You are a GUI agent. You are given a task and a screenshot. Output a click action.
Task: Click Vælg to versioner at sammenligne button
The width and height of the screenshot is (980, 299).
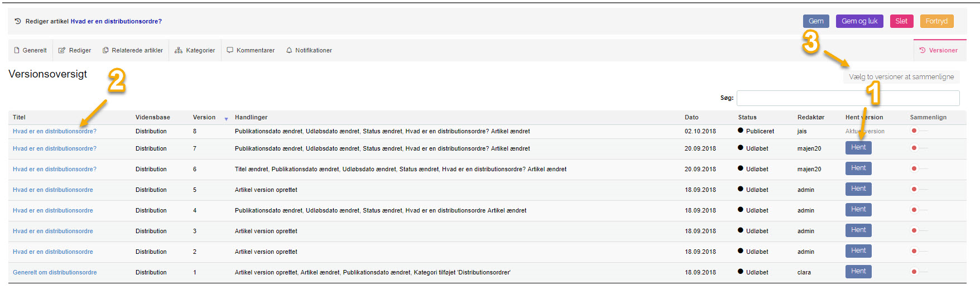[901, 77]
